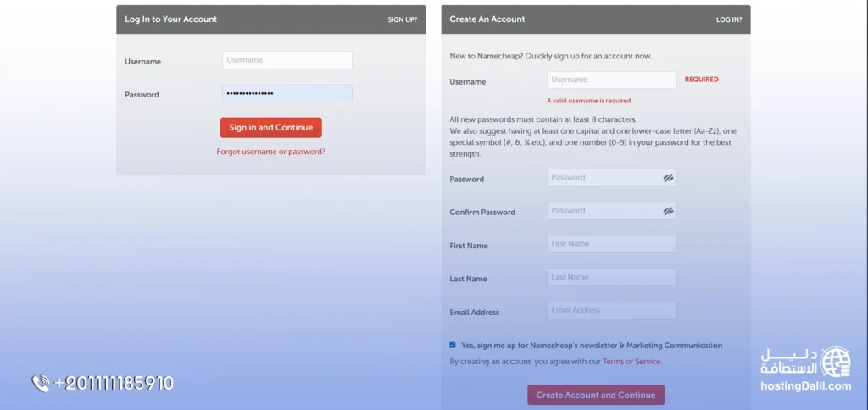The width and height of the screenshot is (868, 410).
Task: Click the login Password field
Action: [287, 93]
